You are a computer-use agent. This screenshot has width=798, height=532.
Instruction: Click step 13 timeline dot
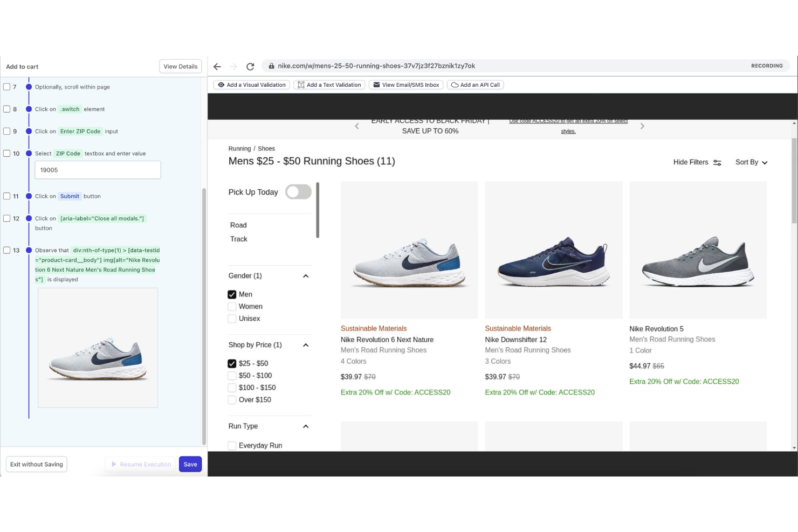tap(29, 250)
